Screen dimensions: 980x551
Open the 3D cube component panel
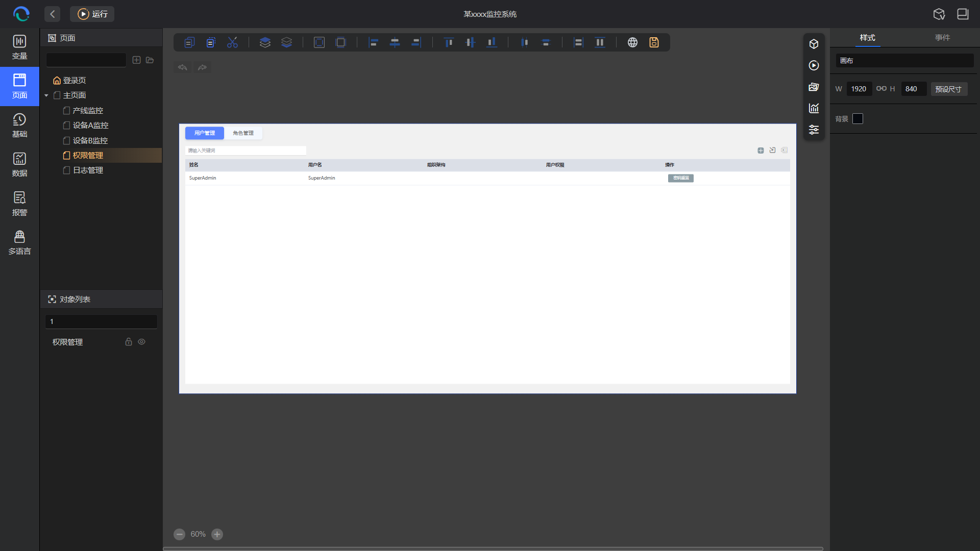(x=814, y=44)
